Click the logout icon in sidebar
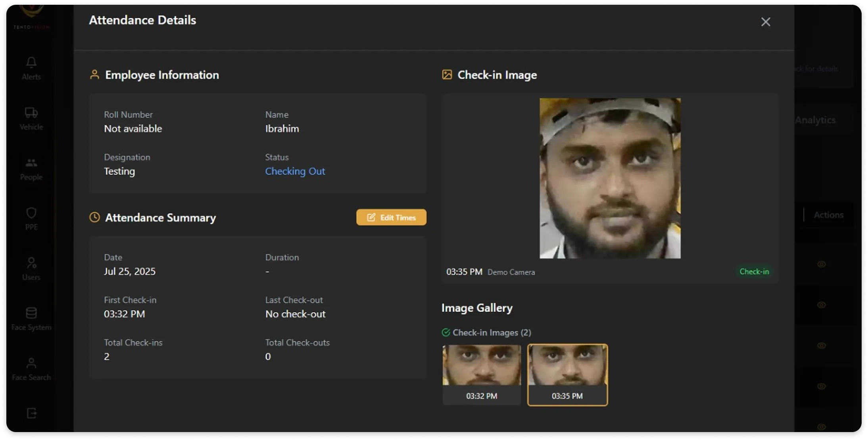This screenshot has width=868, height=440. pos(31,413)
